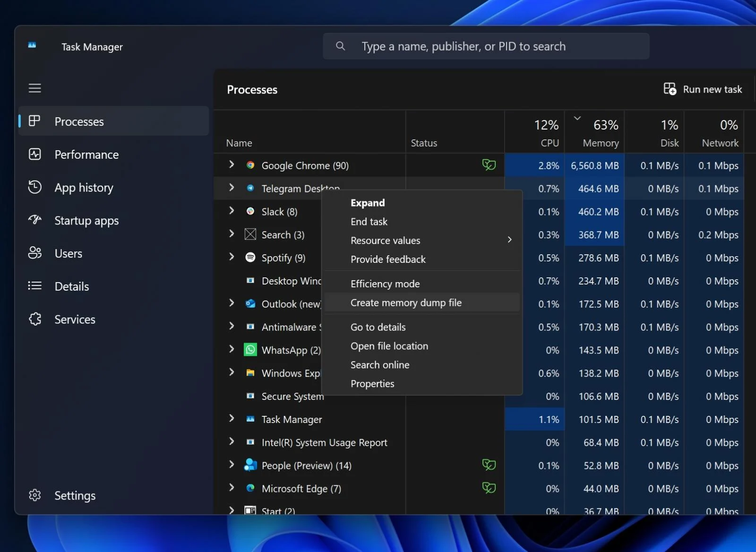Expand the Intel(R) System Usage Report group
Viewport: 756px width, 552px height.
click(232, 441)
